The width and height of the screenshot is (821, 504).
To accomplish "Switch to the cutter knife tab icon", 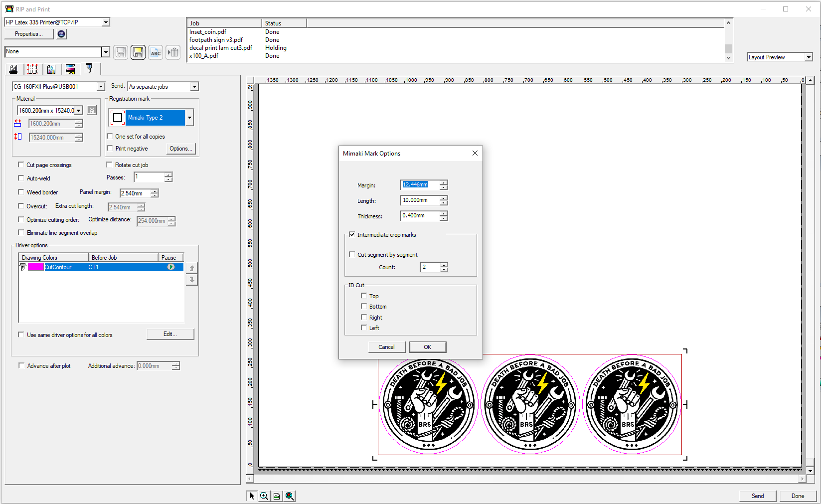I will pyautogui.click(x=89, y=68).
